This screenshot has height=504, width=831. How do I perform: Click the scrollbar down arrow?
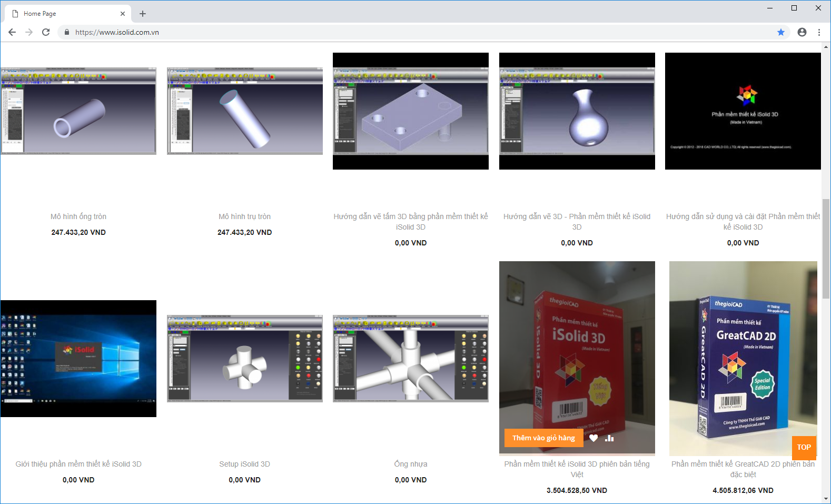(x=826, y=499)
